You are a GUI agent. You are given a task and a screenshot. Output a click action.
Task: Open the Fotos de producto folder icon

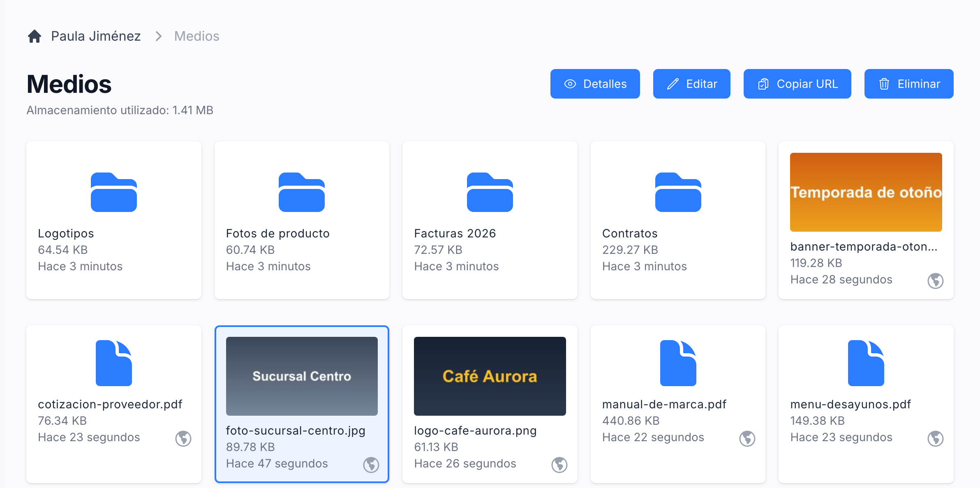302,192
